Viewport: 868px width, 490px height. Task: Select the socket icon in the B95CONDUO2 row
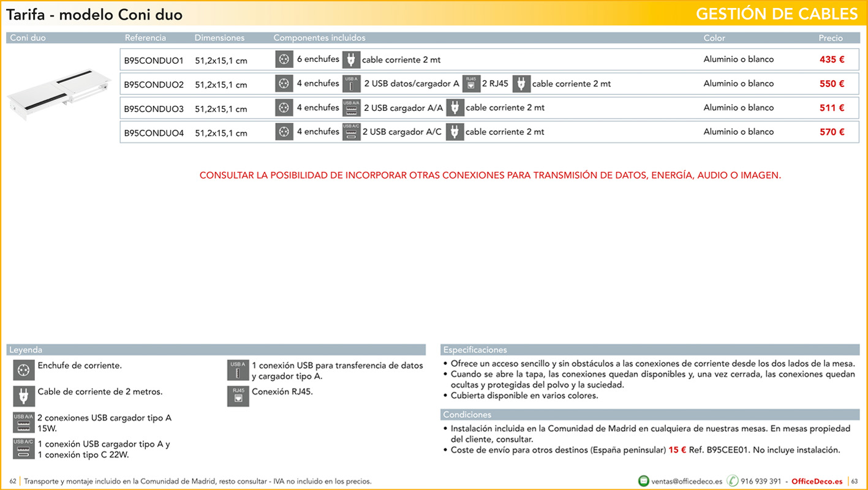[x=284, y=83]
